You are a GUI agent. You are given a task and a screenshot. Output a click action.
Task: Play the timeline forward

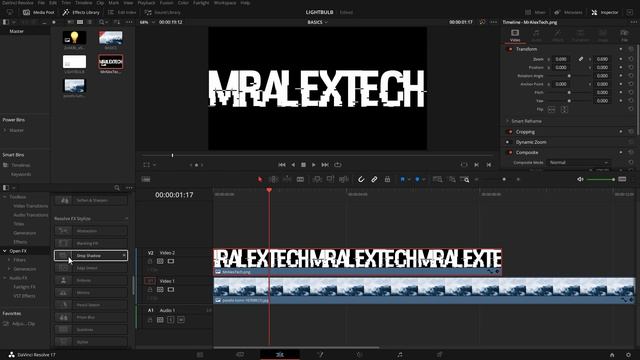tap(313, 164)
